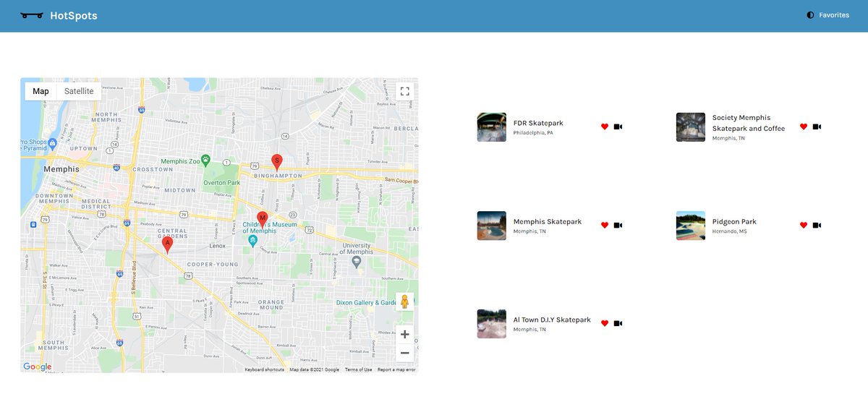Open FDR Skatepark video icon
The width and height of the screenshot is (868, 402).
618,127
